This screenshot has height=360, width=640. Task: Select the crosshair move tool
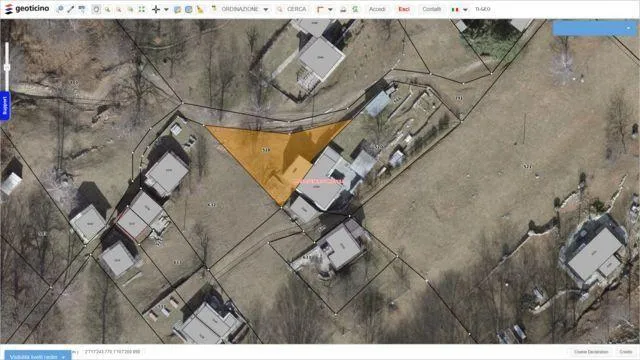point(156,9)
